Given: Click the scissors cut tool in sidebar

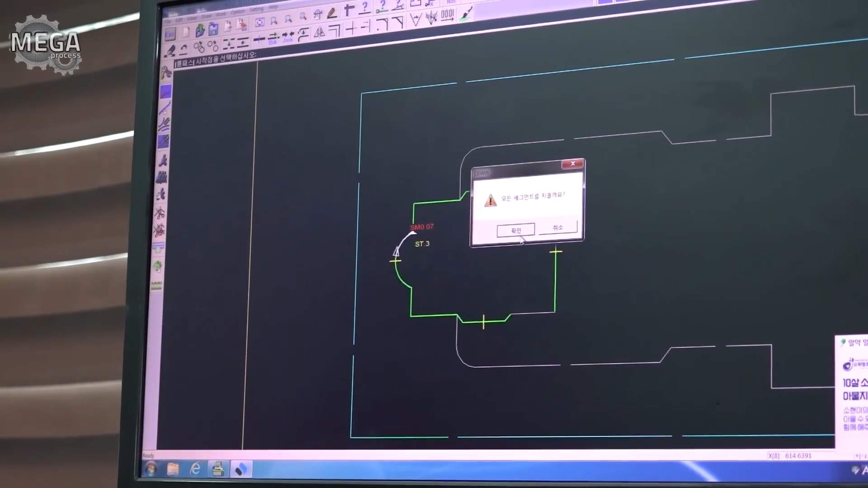Looking at the screenshot, I should click(x=160, y=213).
